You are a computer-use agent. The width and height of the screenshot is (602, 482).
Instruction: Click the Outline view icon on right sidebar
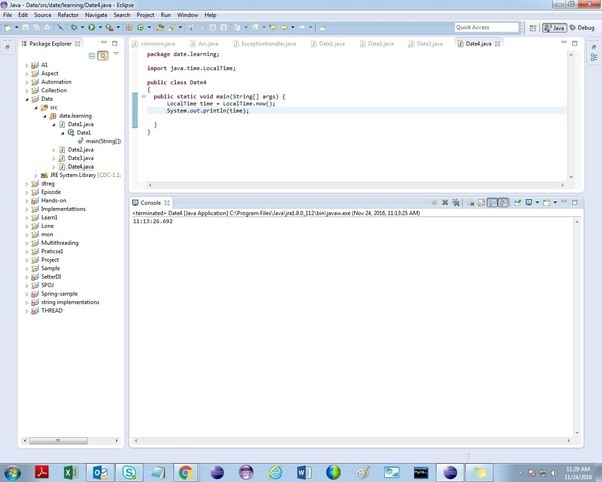pyautogui.click(x=594, y=58)
